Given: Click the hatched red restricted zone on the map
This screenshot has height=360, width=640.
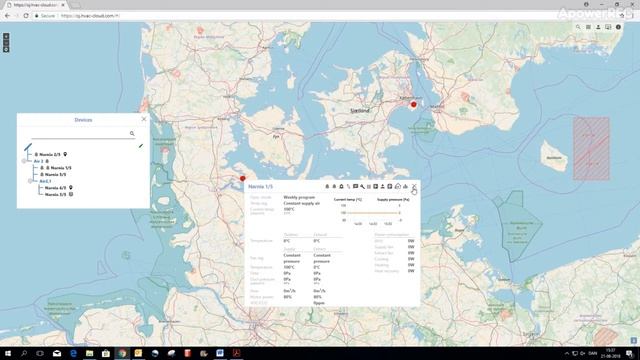Looking at the screenshot, I should [x=591, y=149].
